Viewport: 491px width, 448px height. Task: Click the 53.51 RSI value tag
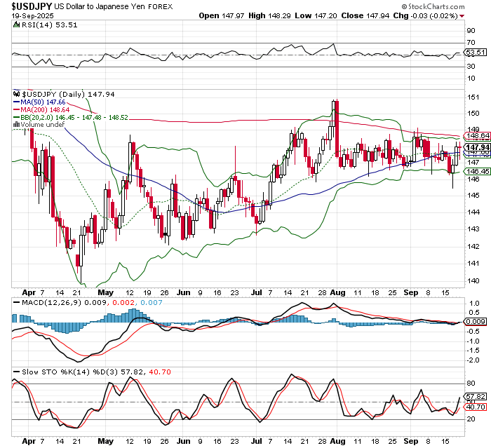pos(476,53)
